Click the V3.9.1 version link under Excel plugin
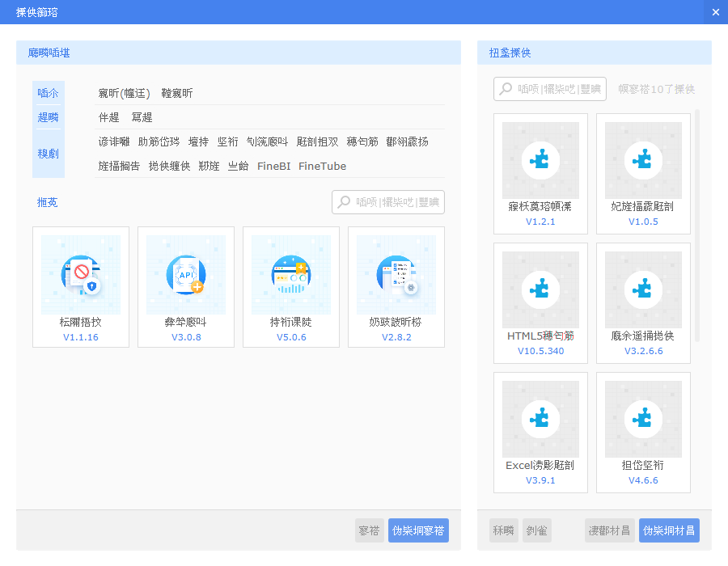Screen dimensions: 728x566 click(540, 480)
